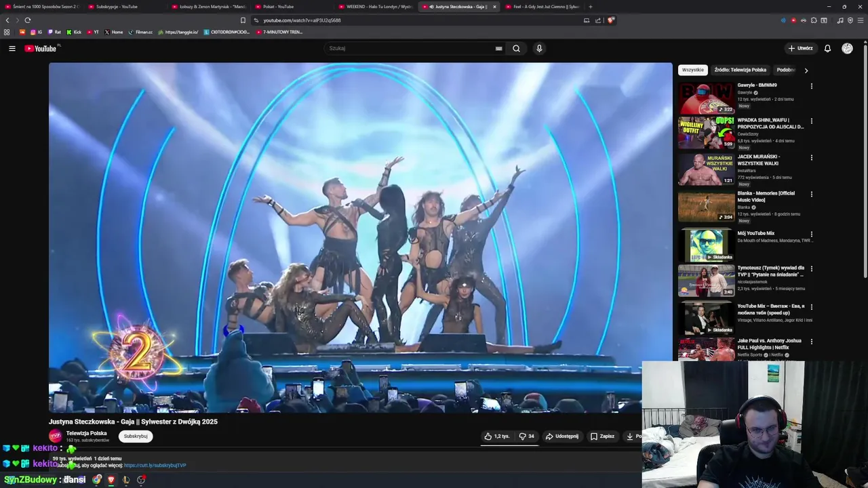The height and width of the screenshot is (488, 868).
Task: Click the Subskrybuj button
Action: [136, 436]
